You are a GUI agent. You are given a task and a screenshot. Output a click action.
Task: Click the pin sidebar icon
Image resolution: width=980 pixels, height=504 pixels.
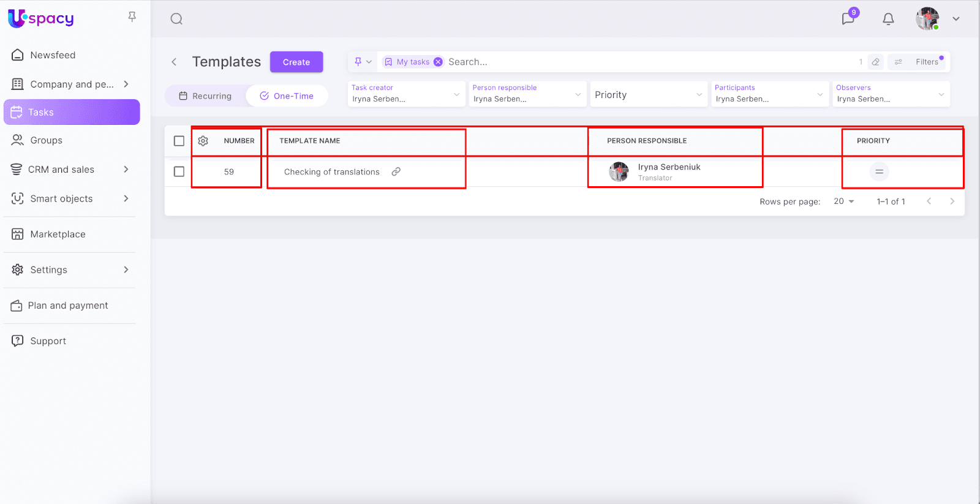point(132,17)
